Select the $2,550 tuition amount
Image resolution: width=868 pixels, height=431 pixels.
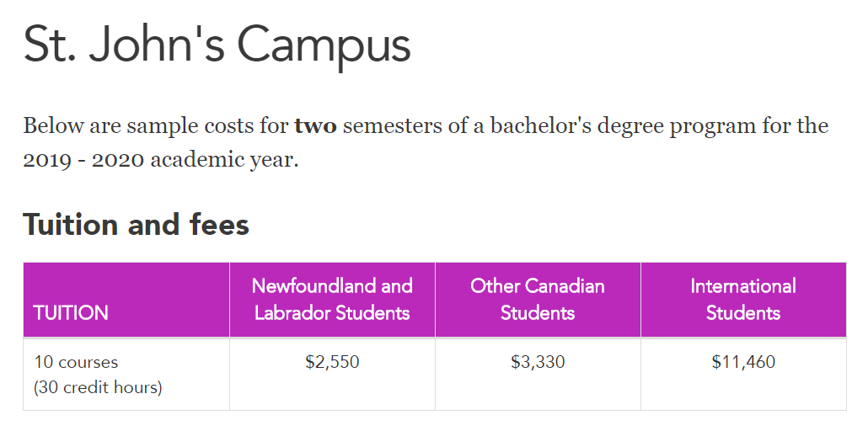pyautogui.click(x=332, y=362)
